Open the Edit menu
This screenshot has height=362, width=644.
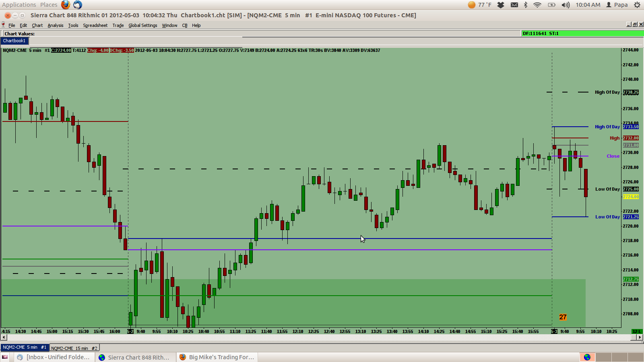coord(23,25)
